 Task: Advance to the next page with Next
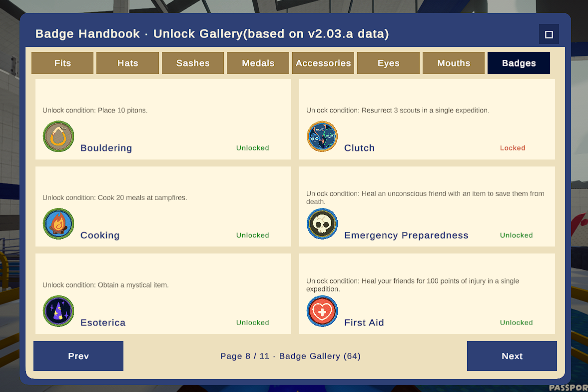512,356
